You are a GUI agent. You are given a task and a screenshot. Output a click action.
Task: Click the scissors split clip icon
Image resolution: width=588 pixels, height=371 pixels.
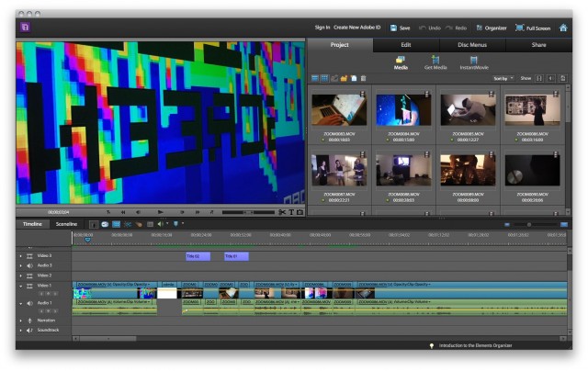click(x=283, y=212)
